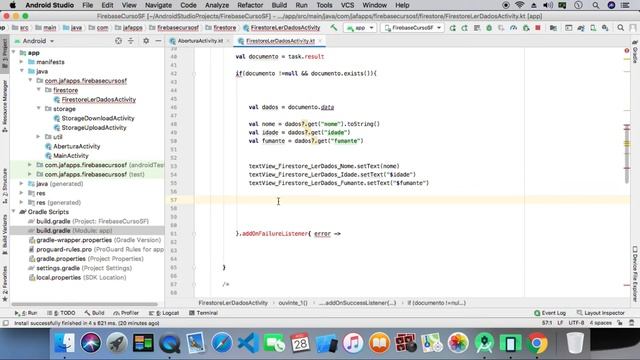The width and height of the screenshot is (640, 360).
Task: Expand the util package node
Action: [x=39, y=137]
